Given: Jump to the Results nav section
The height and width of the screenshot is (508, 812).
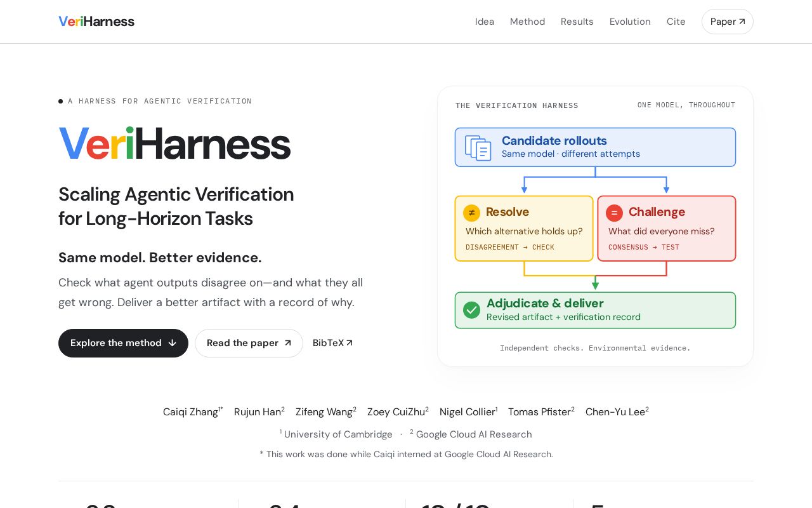Looking at the screenshot, I should (577, 22).
